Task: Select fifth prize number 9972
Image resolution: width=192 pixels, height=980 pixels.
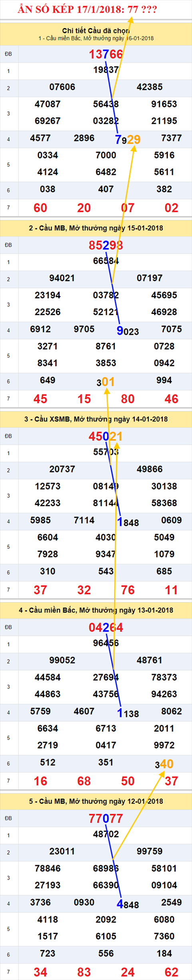Action: [164, 745]
